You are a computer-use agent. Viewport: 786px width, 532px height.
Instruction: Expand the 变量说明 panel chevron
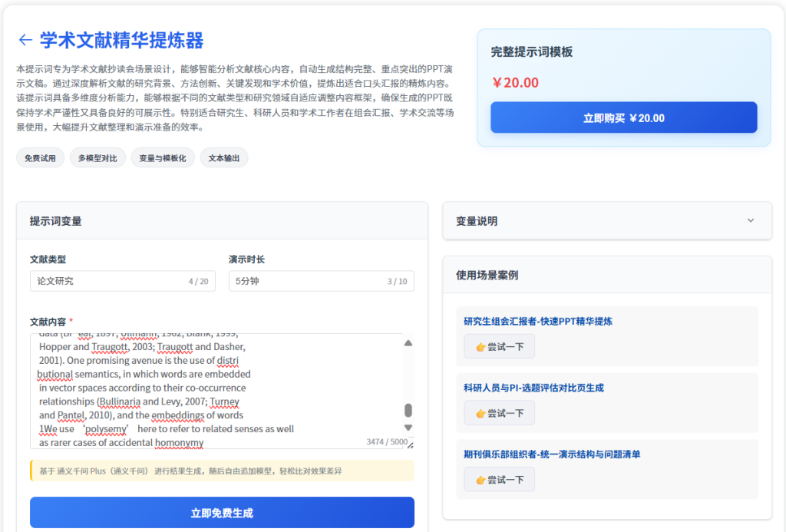pyautogui.click(x=750, y=221)
